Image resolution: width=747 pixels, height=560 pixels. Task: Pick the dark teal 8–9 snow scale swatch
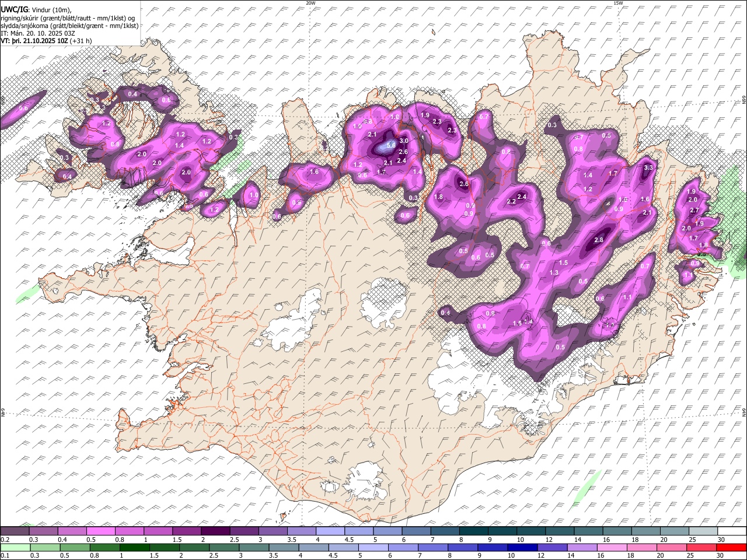[473, 531]
